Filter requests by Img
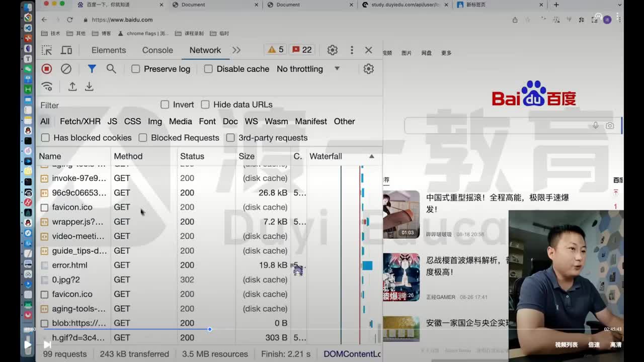 155,121
